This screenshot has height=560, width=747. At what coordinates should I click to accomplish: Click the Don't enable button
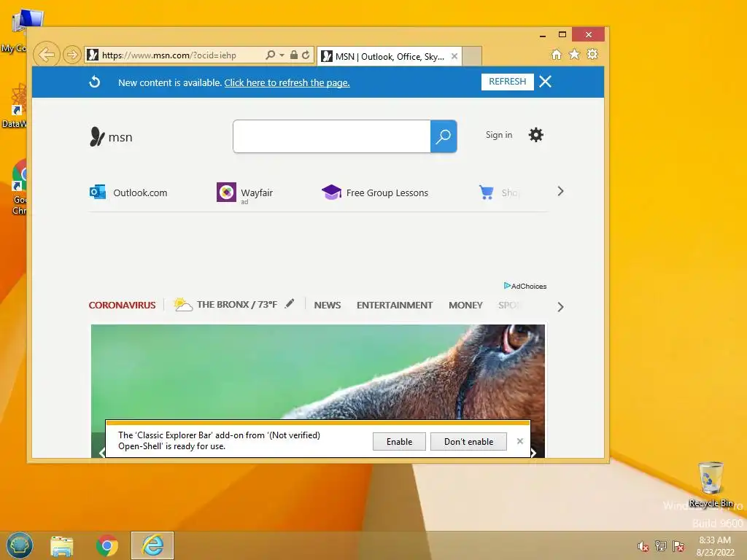tap(469, 441)
